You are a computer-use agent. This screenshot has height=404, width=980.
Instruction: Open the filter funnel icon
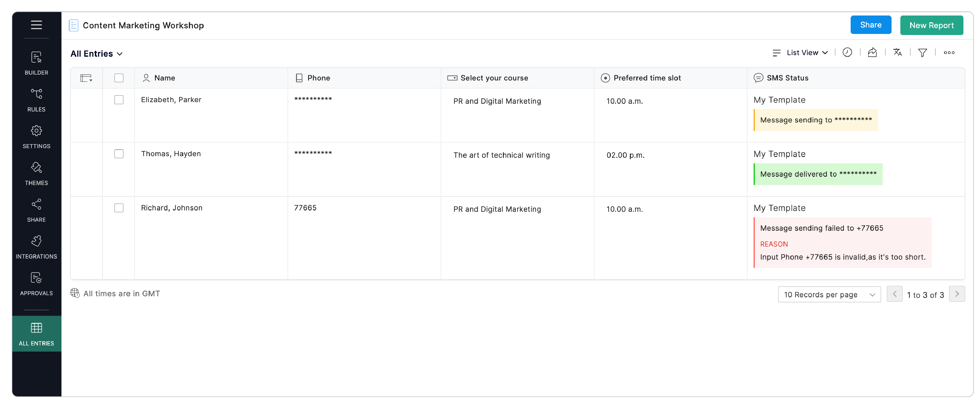click(x=922, y=53)
